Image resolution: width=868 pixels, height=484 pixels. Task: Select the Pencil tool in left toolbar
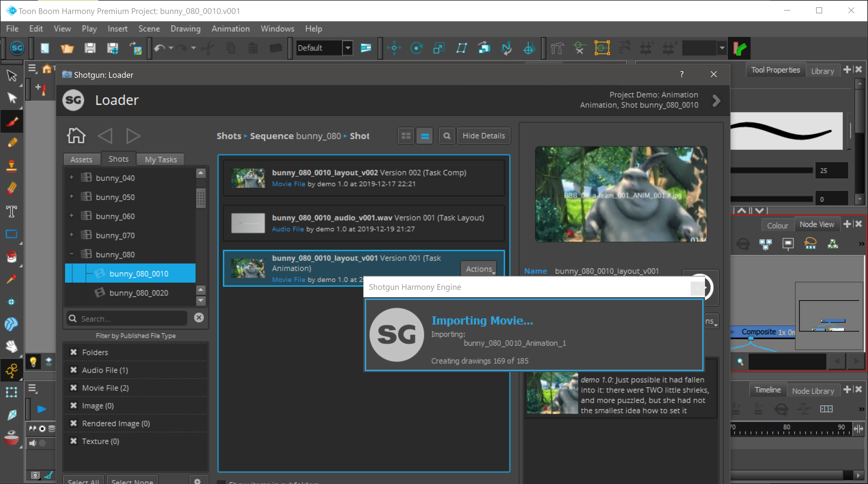[12, 143]
